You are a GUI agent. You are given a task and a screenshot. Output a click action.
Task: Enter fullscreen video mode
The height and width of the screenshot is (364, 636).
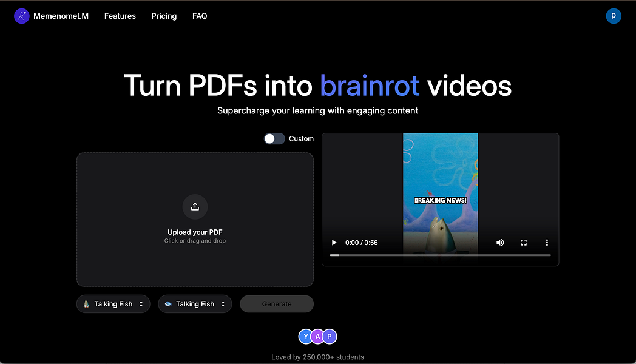(524, 243)
